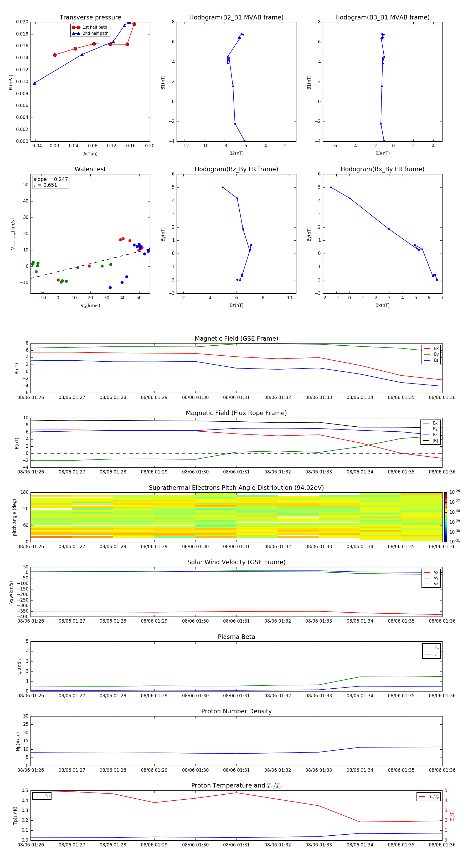Click the pitch angle color bar scale
The image size is (473, 868).
coord(446,517)
